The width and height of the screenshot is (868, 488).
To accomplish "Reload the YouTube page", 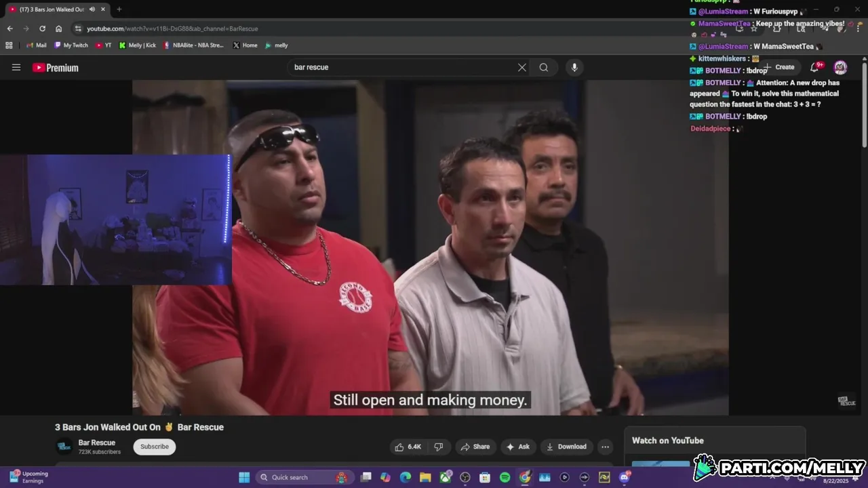I will (42, 28).
